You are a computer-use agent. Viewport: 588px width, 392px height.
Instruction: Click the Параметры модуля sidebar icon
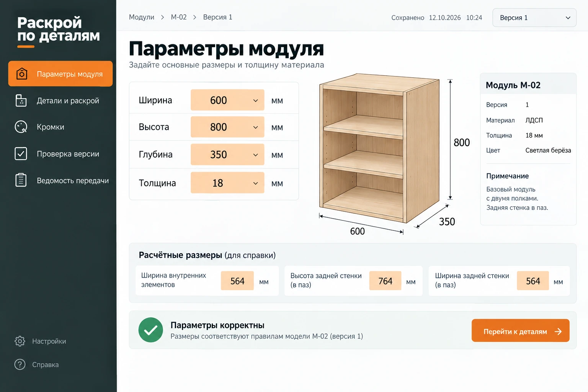tap(22, 73)
